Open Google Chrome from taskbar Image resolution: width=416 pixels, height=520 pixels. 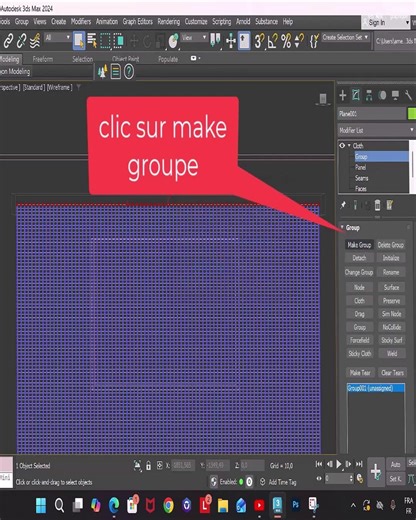[169, 506]
